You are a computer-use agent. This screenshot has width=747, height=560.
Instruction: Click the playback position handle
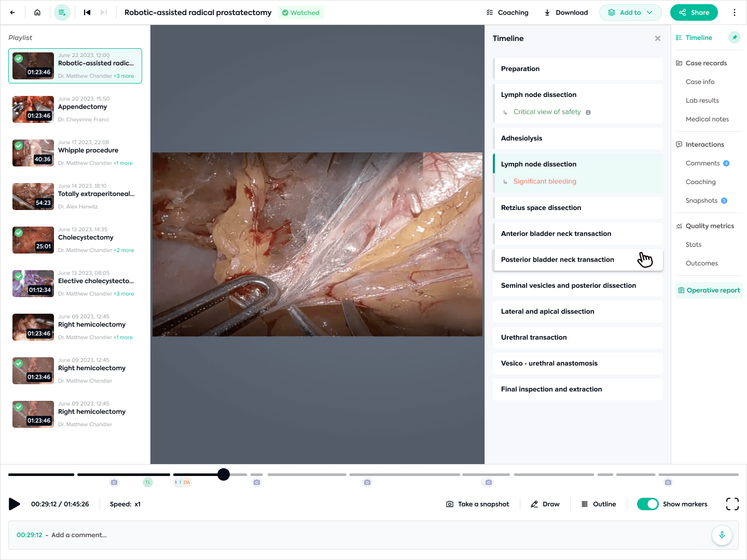point(224,474)
